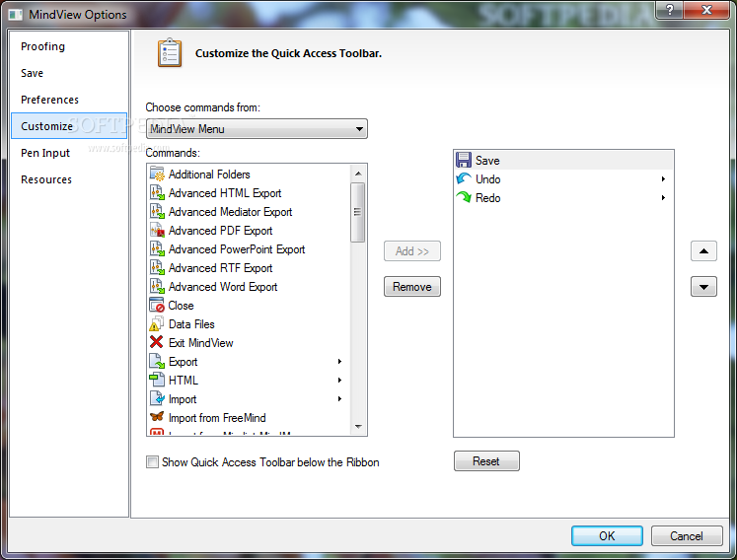Screen dimensions: 737x560
Task: Expand the Redo submenu arrow
Action: [663, 198]
